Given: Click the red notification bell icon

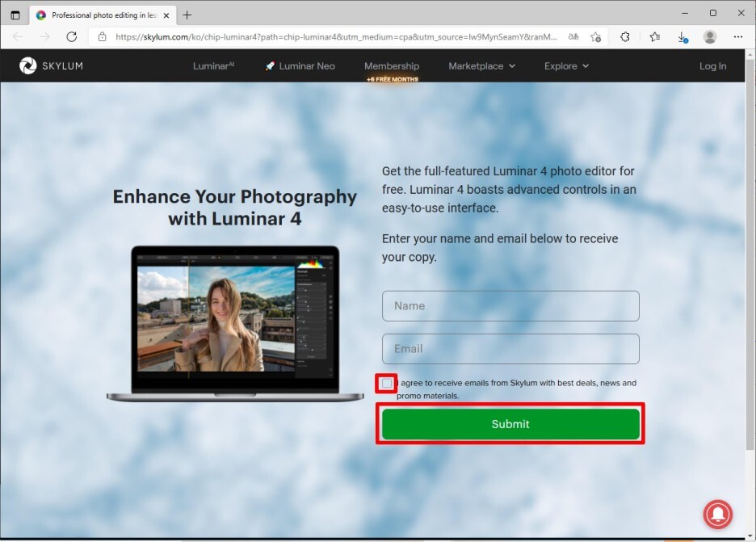Looking at the screenshot, I should click(717, 514).
